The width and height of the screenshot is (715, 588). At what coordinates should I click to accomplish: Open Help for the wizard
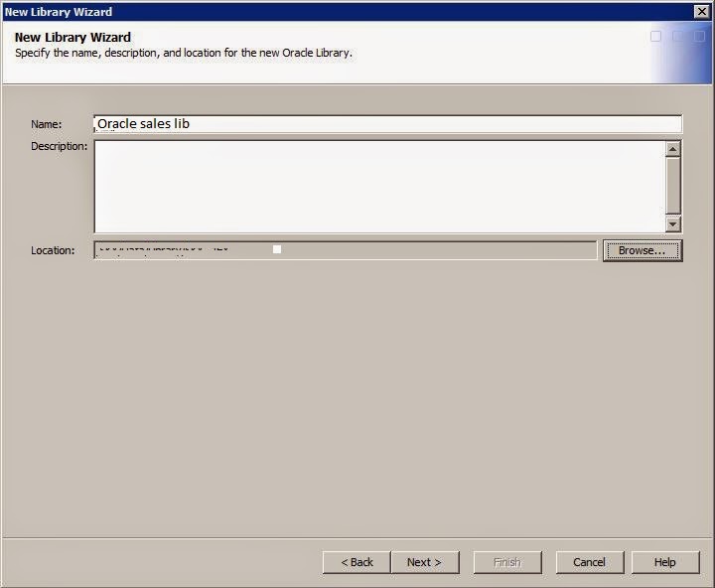(x=665, y=562)
